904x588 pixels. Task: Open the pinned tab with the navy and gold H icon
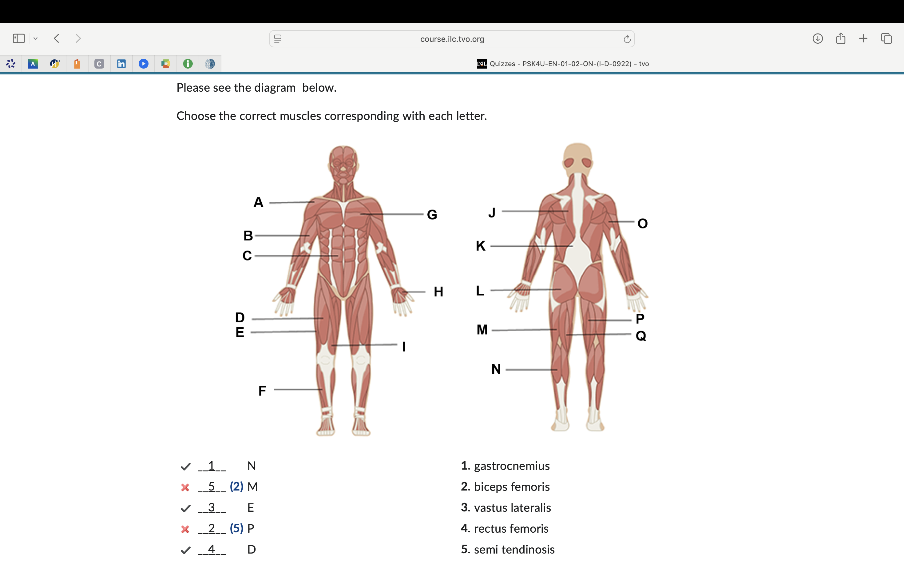[55, 63]
